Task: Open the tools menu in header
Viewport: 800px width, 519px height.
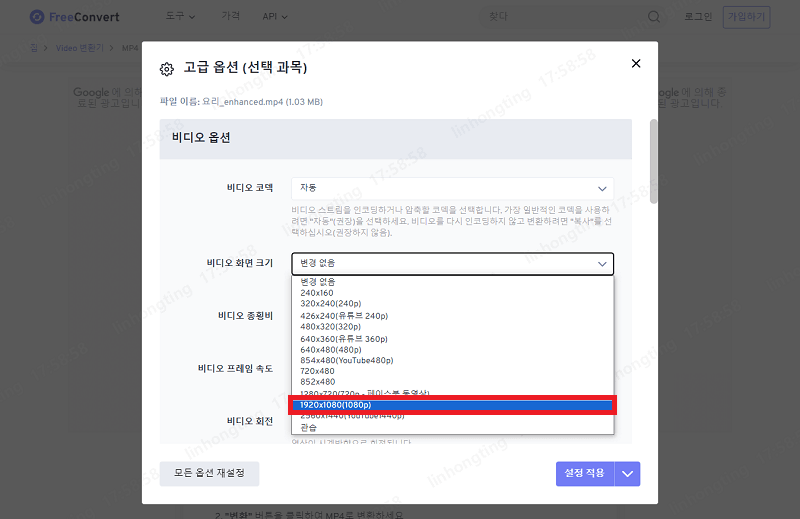Action: (180, 16)
